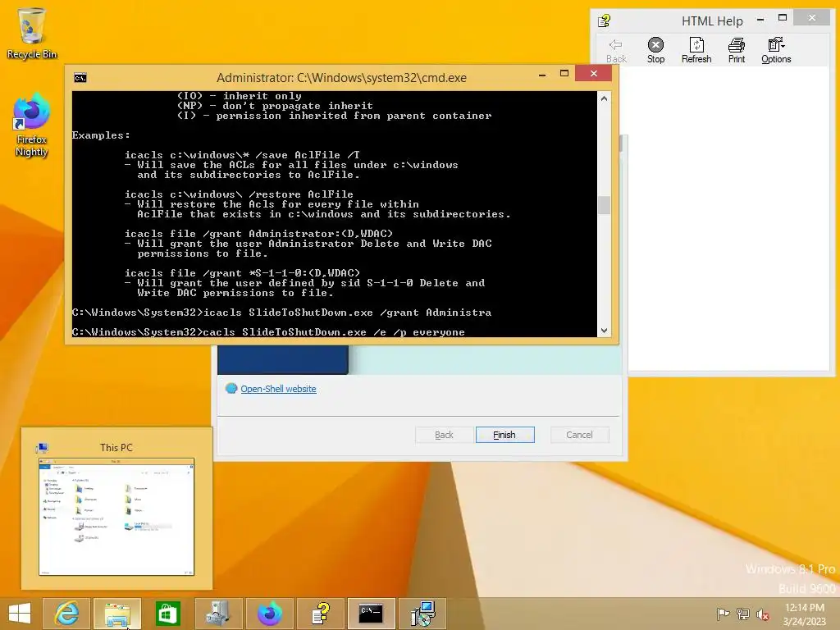840x630 pixels.
Task: Open the clock showing 12:14 PM
Action: (805, 614)
